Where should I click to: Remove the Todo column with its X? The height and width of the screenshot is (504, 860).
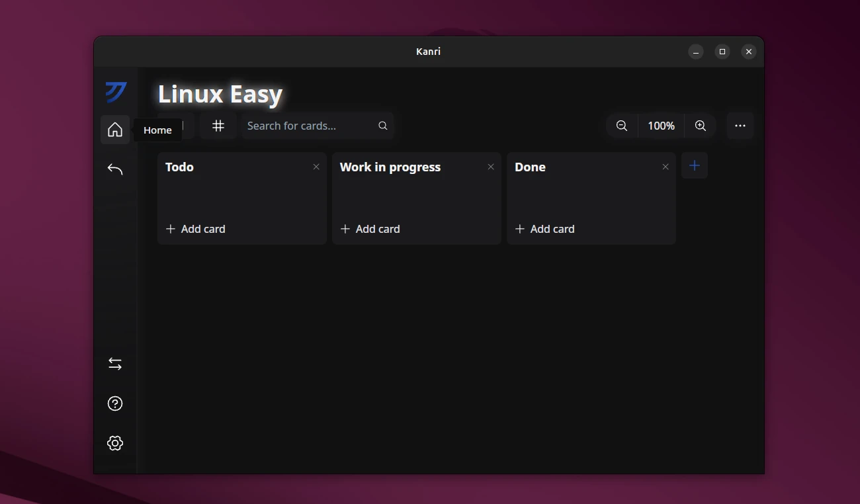point(316,167)
